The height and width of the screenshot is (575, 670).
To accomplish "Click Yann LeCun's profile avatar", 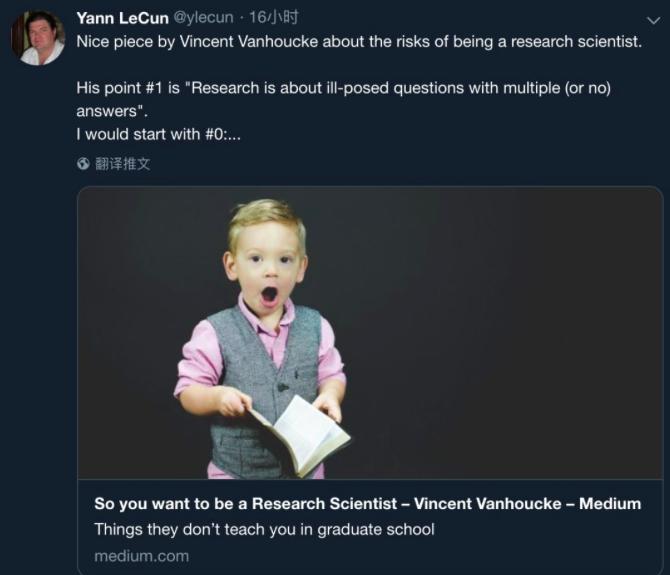I will [x=37, y=38].
